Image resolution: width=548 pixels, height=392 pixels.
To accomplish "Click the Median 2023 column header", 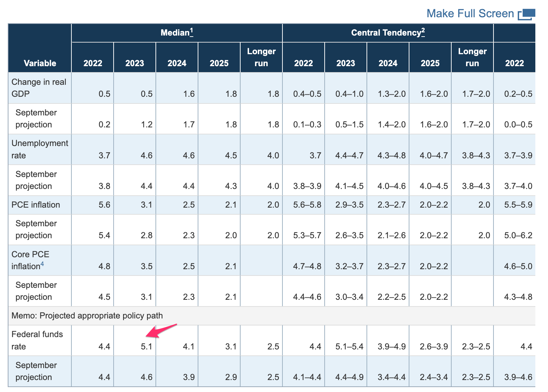I will point(135,63).
